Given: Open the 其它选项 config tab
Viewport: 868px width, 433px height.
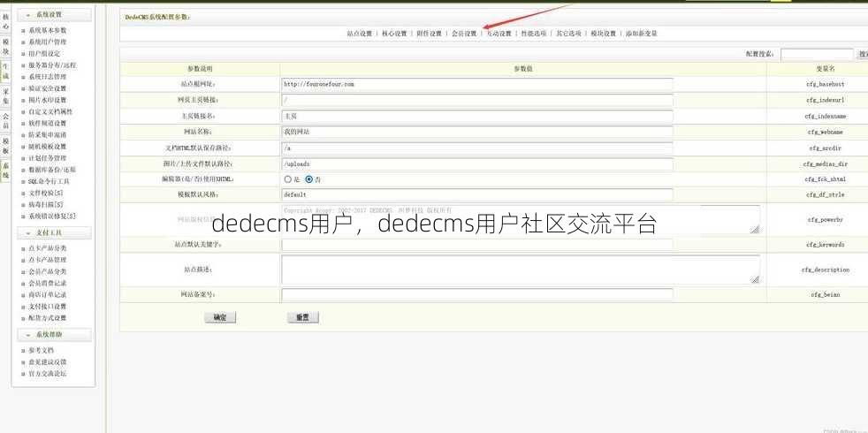Looking at the screenshot, I should [569, 34].
